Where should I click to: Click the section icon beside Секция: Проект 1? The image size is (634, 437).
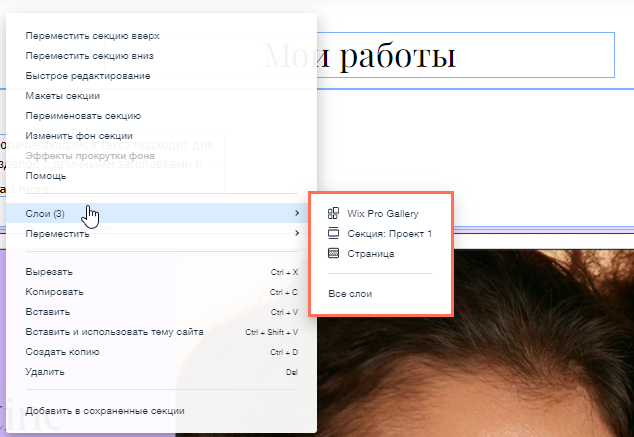(x=333, y=233)
